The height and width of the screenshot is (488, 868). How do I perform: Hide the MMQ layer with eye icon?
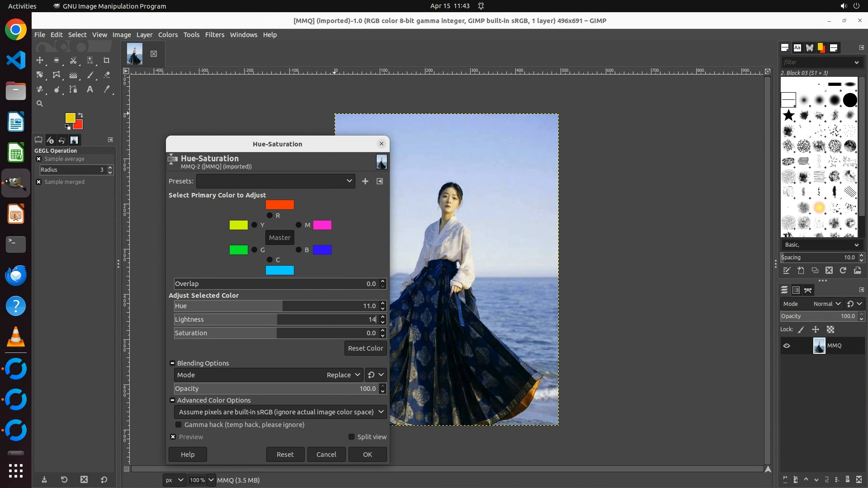787,346
